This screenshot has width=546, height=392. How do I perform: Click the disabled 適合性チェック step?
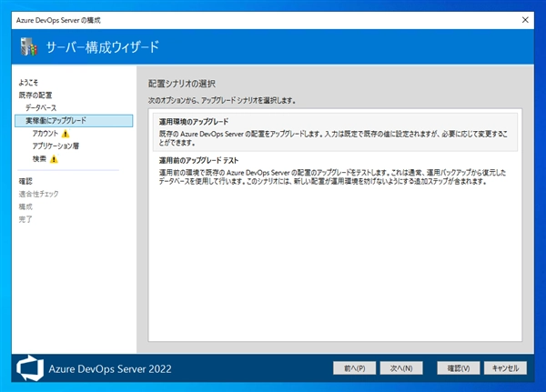tap(38, 194)
